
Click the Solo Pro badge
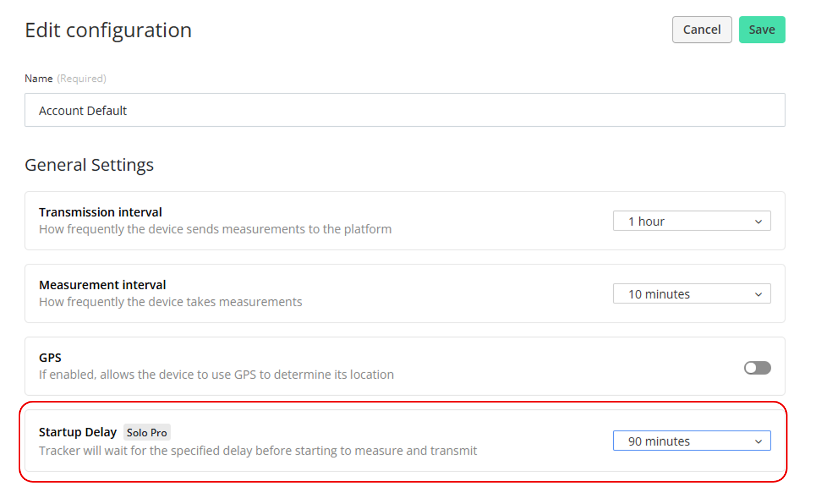[147, 432]
